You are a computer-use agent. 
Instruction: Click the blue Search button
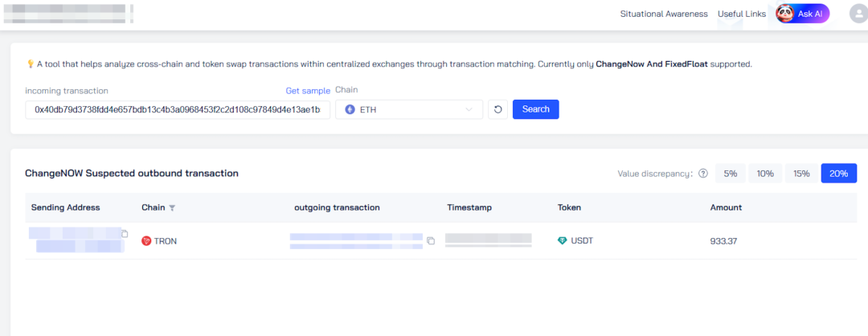point(536,109)
